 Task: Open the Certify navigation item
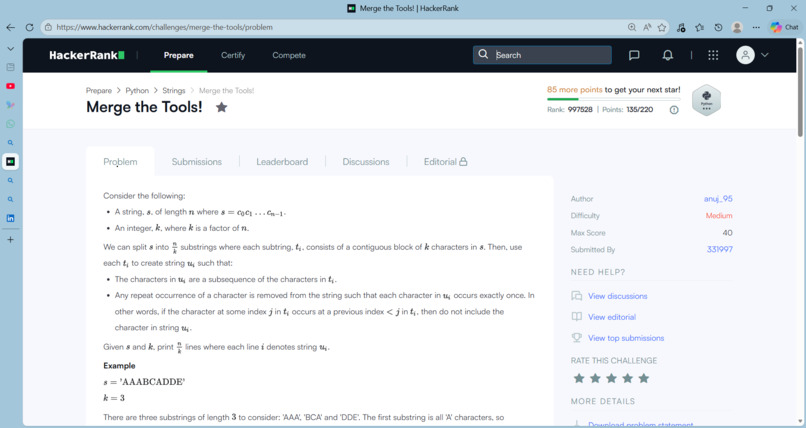(233, 55)
